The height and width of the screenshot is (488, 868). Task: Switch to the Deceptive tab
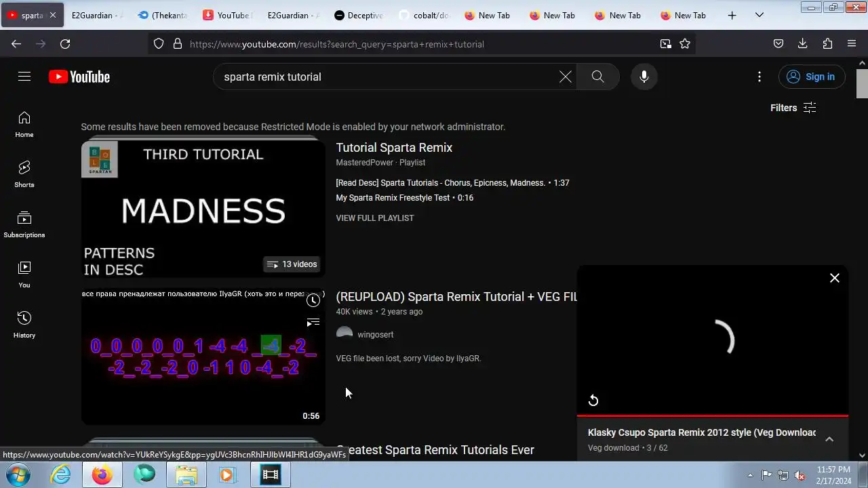click(x=359, y=15)
